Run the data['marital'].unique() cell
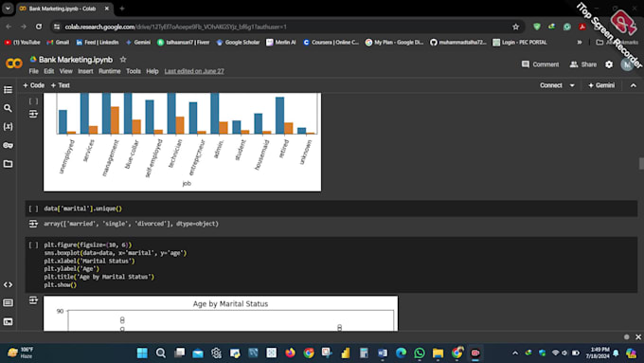 [x=33, y=209]
